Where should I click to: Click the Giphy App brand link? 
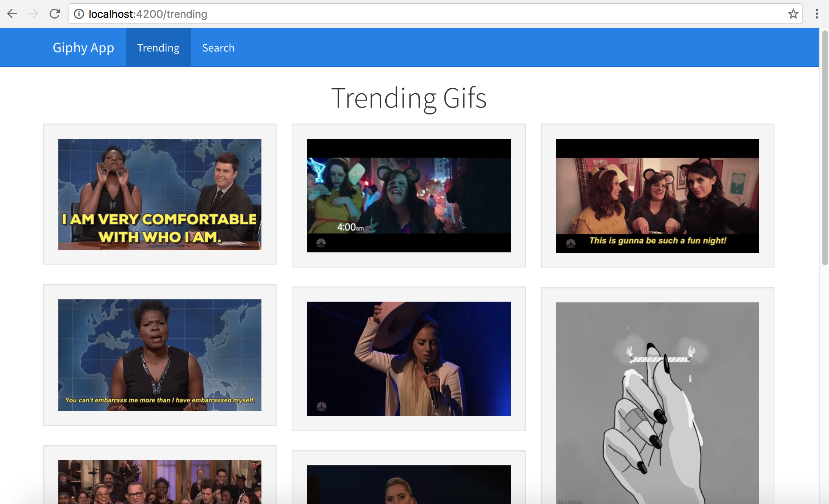[83, 48]
